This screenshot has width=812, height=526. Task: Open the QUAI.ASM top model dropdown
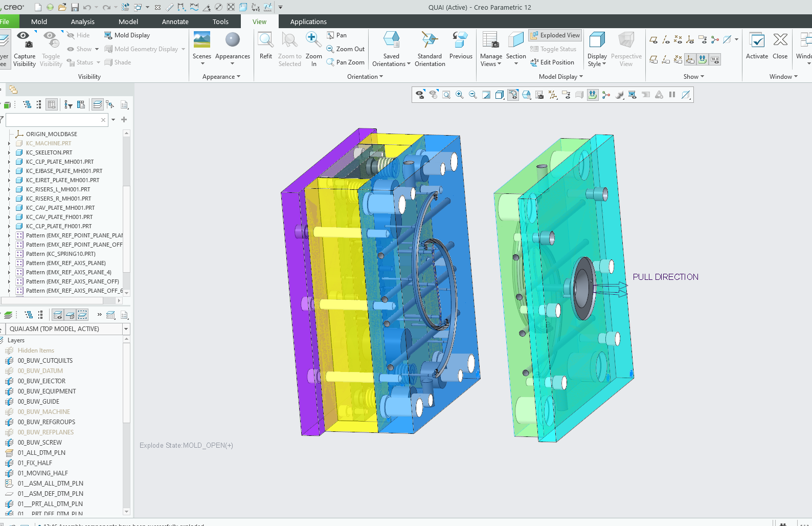click(x=126, y=329)
